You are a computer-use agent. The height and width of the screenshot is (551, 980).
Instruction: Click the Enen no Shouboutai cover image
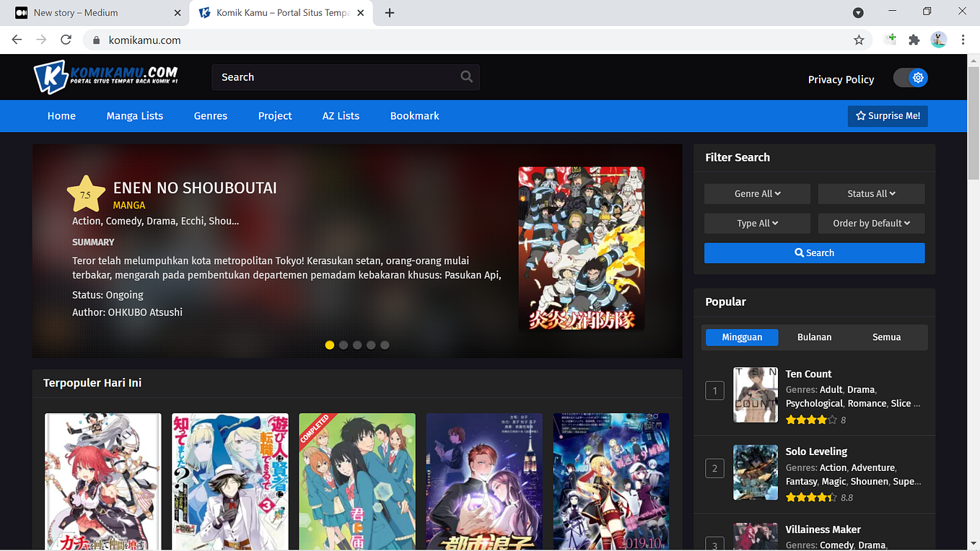(x=582, y=249)
